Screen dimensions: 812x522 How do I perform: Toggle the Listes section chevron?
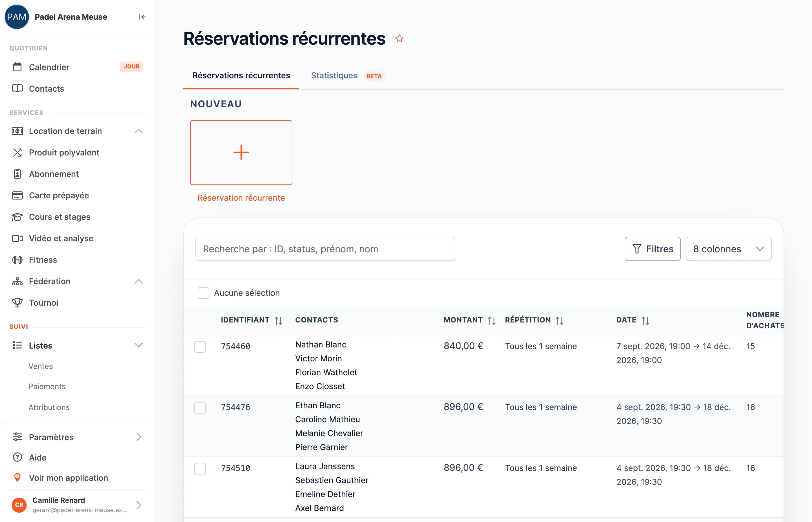[x=139, y=345]
